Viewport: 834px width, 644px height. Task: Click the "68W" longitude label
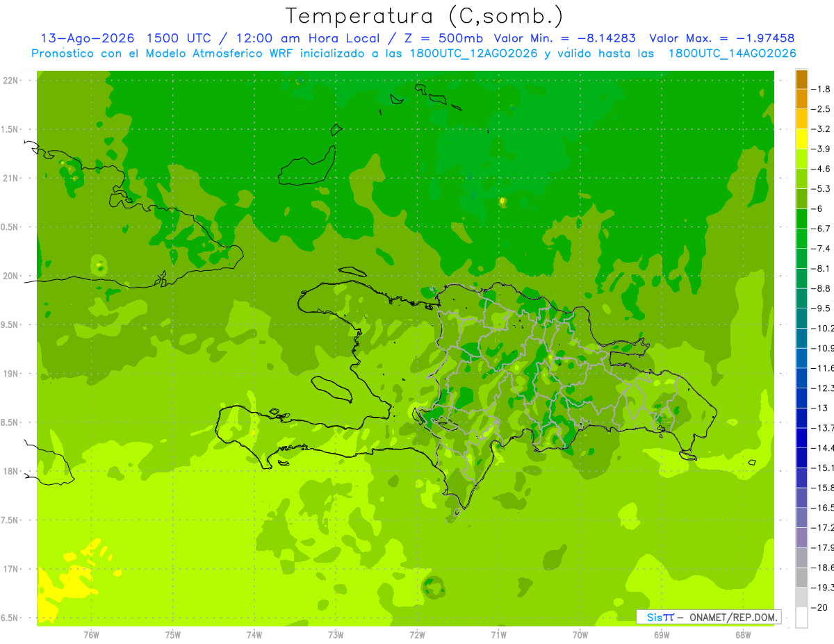point(743,635)
